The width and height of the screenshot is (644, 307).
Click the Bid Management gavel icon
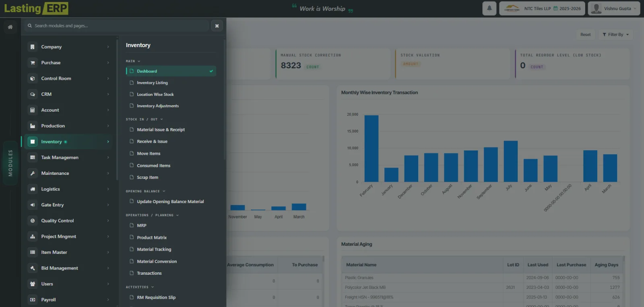[x=33, y=268]
